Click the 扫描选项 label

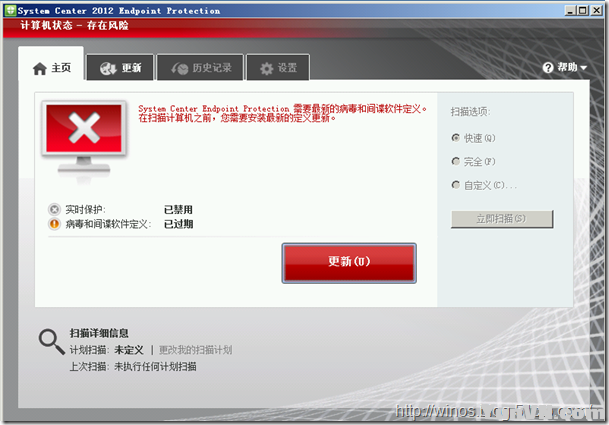point(470,112)
